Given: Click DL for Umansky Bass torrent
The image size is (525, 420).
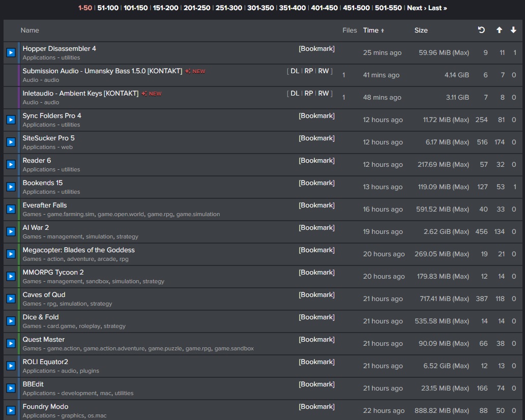Looking at the screenshot, I should (x=295, y=71).
